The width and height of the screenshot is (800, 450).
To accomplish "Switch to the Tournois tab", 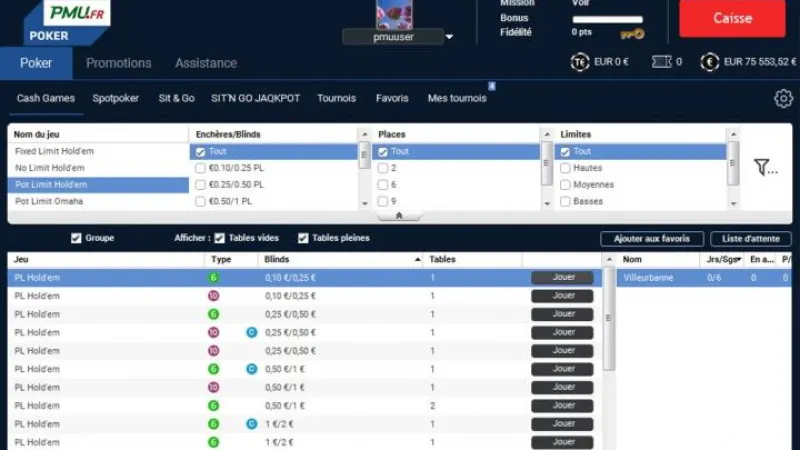I will coord(336,98).
